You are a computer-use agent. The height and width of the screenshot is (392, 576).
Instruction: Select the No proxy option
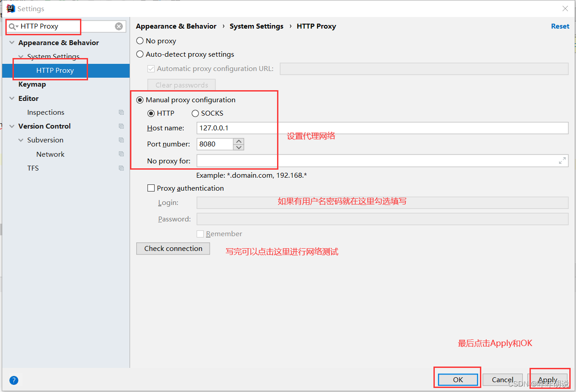(140, 41)
